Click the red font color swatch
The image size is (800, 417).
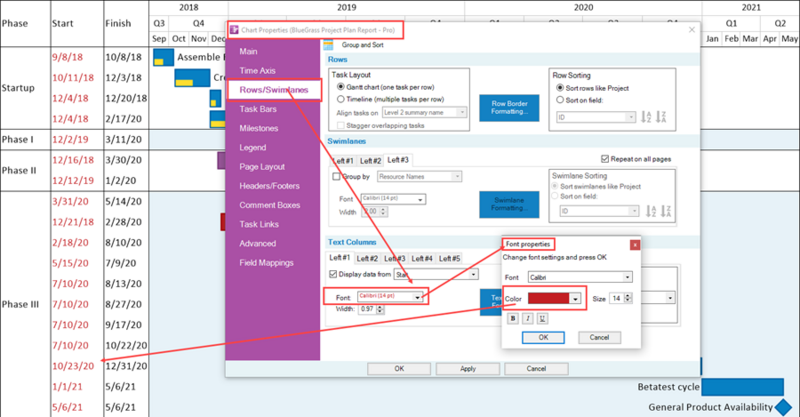(x=548, y=299)
